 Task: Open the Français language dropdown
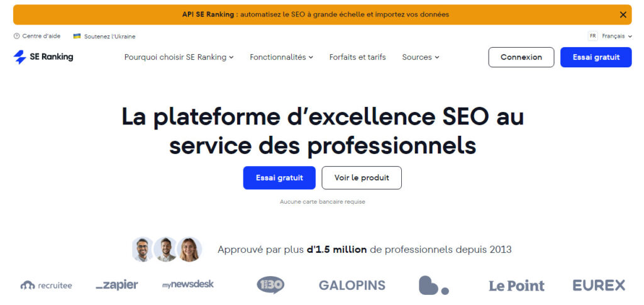[x=613, y=36]
